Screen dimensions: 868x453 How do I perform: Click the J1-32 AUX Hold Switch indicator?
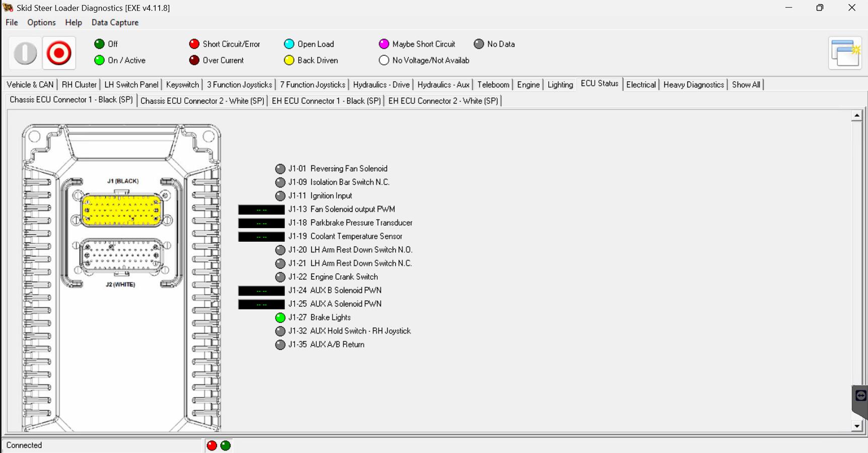coord(280,331)
